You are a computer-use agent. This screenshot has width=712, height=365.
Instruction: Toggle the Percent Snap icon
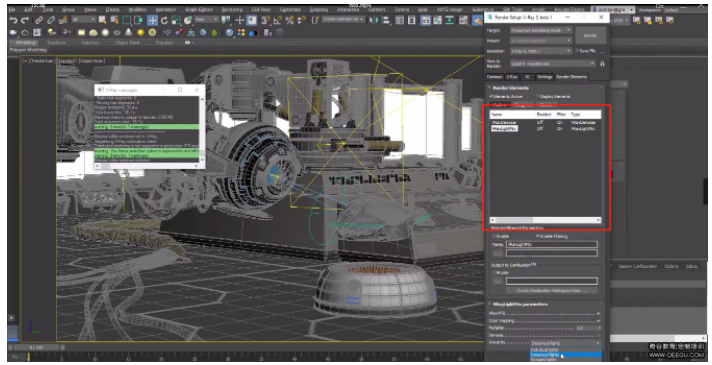coord(289,20)
